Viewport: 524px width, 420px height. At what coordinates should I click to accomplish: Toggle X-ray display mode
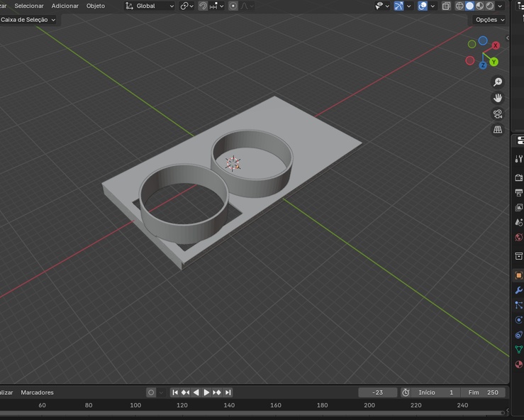tap(446, 6)
